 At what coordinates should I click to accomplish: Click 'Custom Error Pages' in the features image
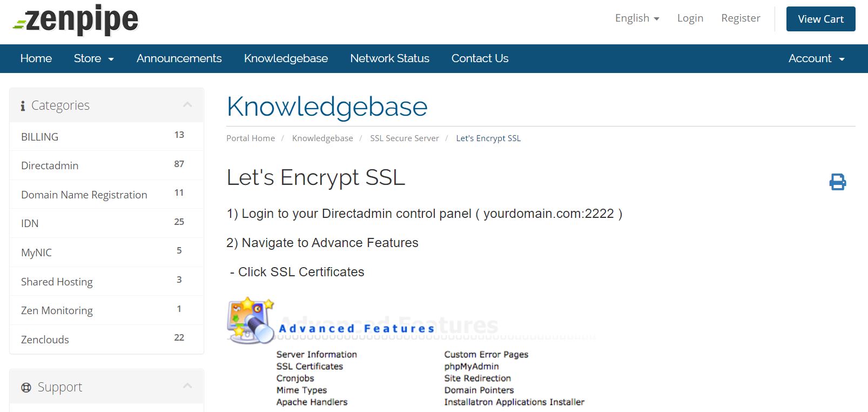click(486, 355)
